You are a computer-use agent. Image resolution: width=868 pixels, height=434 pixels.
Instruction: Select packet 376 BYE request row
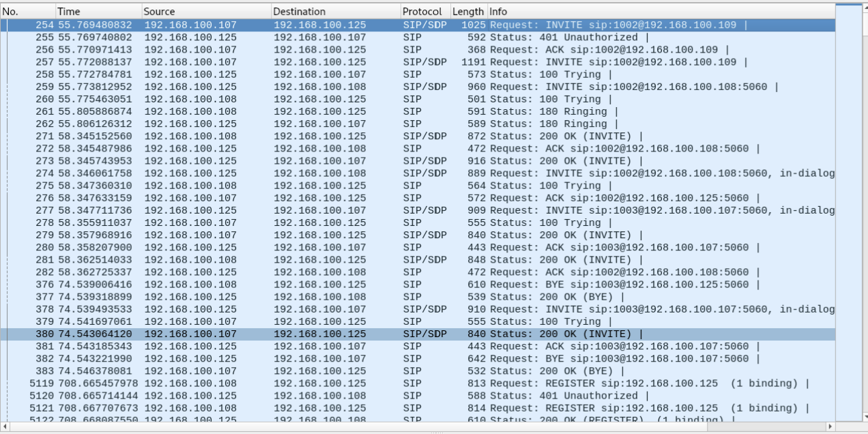point(409,285)
